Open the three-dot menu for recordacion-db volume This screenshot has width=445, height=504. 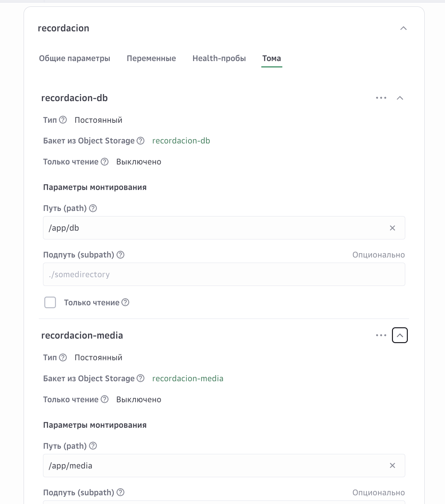[381, 98]
